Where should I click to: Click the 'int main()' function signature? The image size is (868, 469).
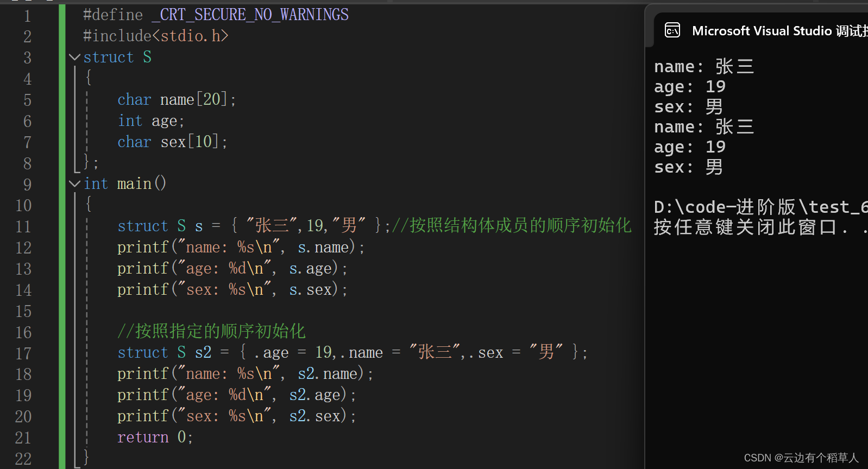click(x=125, y=183)
